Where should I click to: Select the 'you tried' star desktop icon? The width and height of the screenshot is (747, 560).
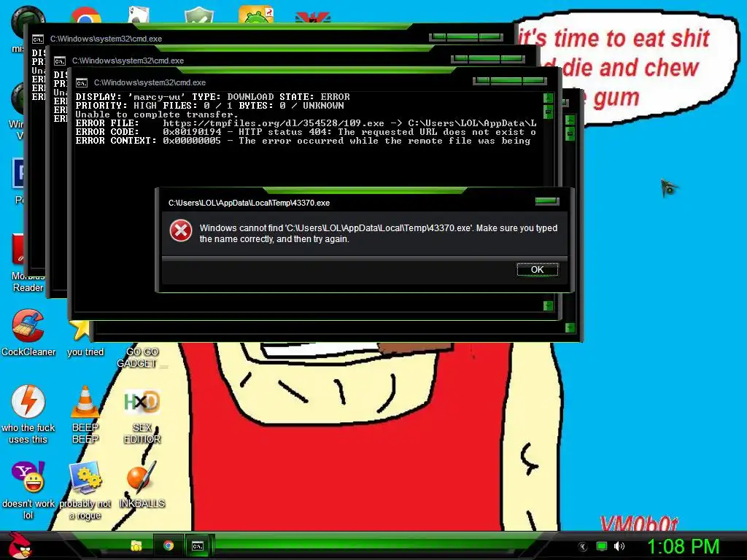(85, 338)
